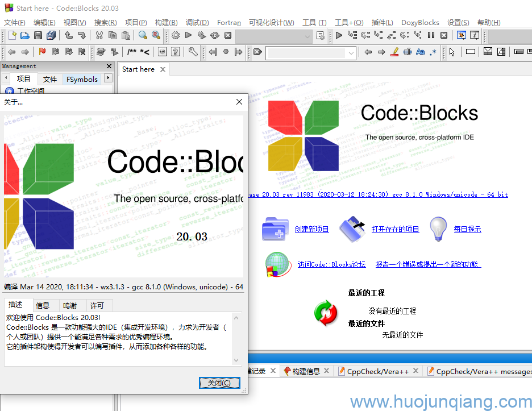Close the 构建信息 log tab
The image size is (532, 411).
(326, 371)
